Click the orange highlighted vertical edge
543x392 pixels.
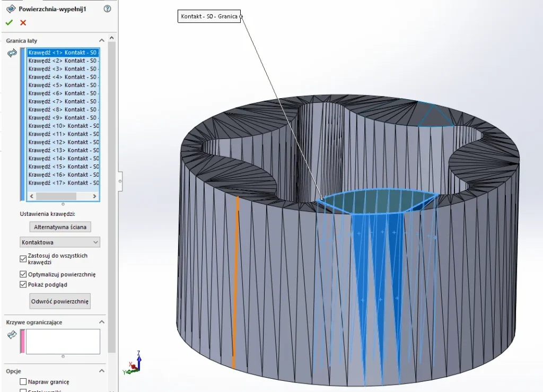click(236, 282)
